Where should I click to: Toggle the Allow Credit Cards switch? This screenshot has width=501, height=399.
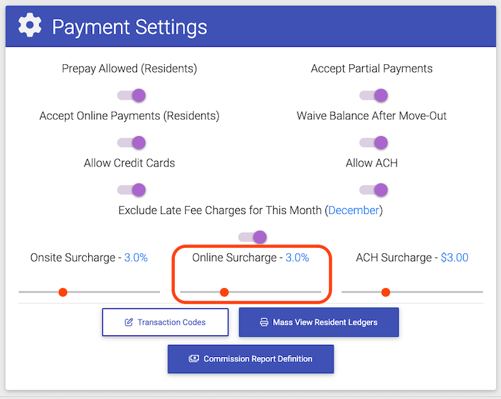point(132,190)
